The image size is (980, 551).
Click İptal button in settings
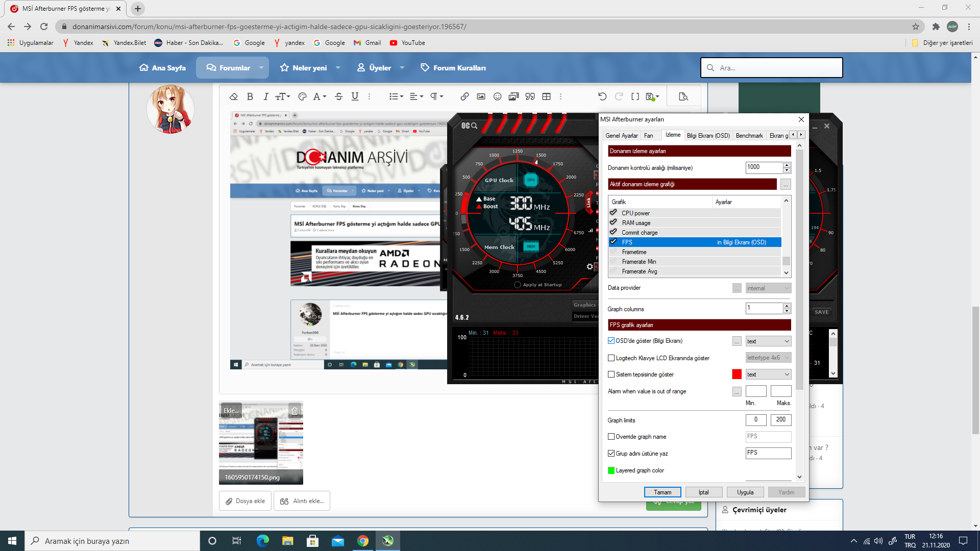(704, 492)
